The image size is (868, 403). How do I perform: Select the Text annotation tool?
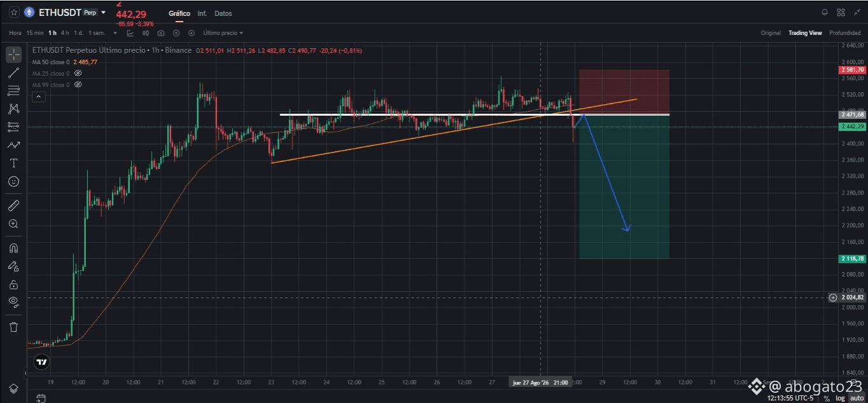pos(13,163)
